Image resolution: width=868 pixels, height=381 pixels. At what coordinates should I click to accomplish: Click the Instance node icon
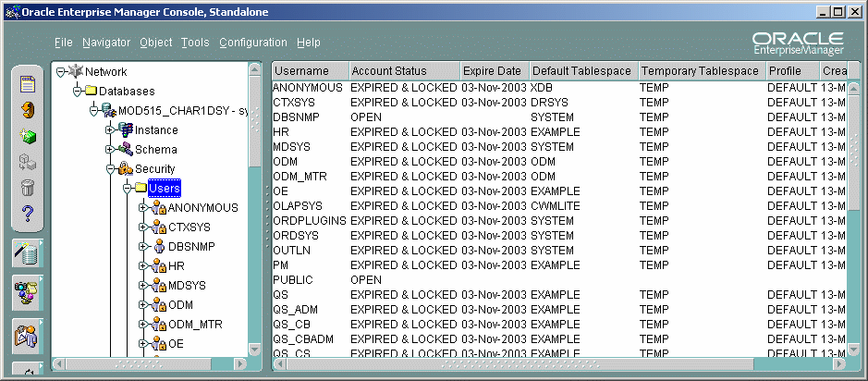click(126, 129)
